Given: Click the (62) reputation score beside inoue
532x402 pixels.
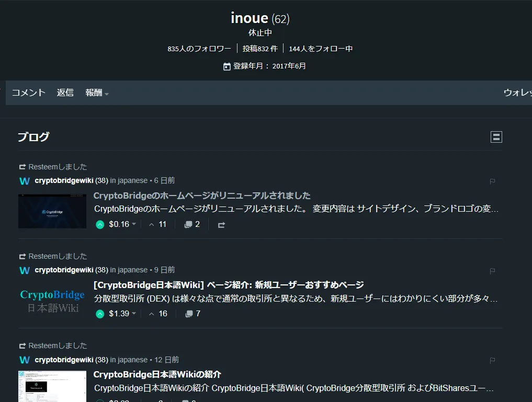Looking at the screenshot, I should point(280,19).
